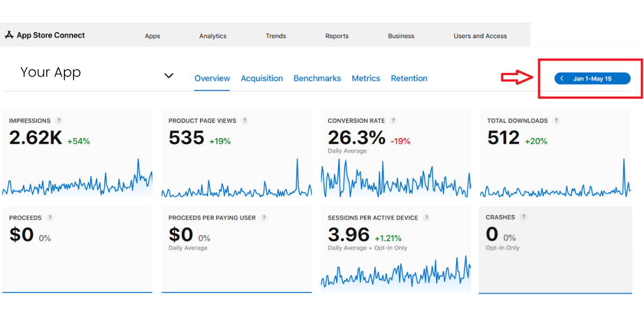644x322 pixels.
Task: Click the TOTAL DOWNLOADS card title
Action: 518,121
